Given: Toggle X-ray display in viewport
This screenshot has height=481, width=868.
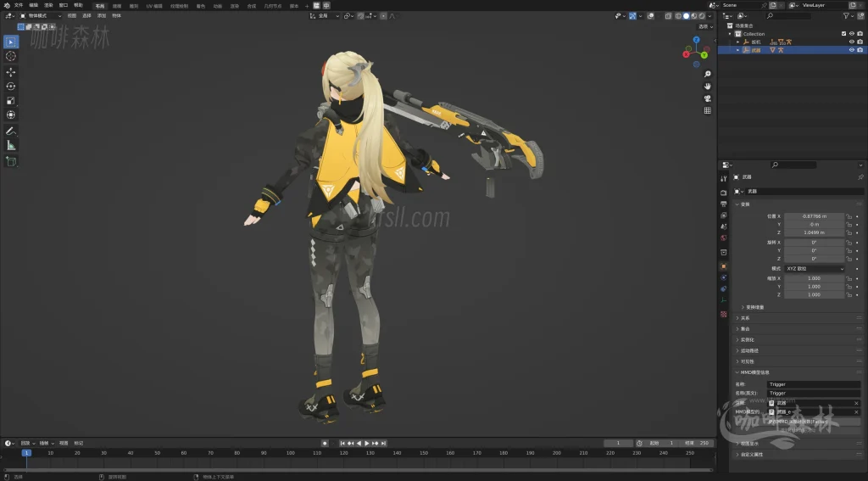Looking at the screenshot, I should [668, 16].
